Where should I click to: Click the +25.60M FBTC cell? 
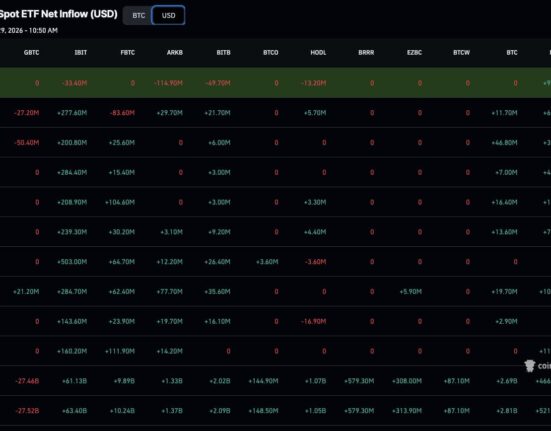point(122,143)
